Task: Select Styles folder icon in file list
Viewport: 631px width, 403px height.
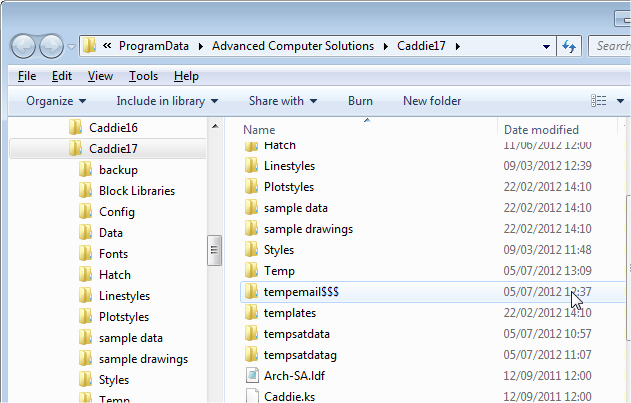Action: click(252, 249)
